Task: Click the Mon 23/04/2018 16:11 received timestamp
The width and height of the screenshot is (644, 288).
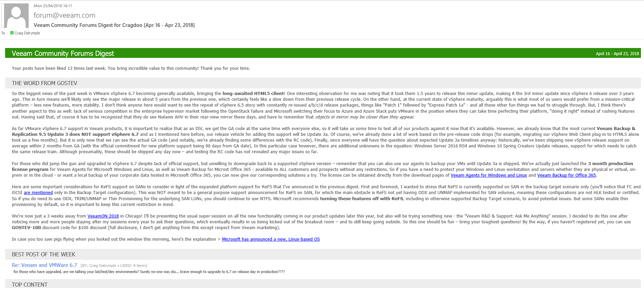Action: point(53,6)
